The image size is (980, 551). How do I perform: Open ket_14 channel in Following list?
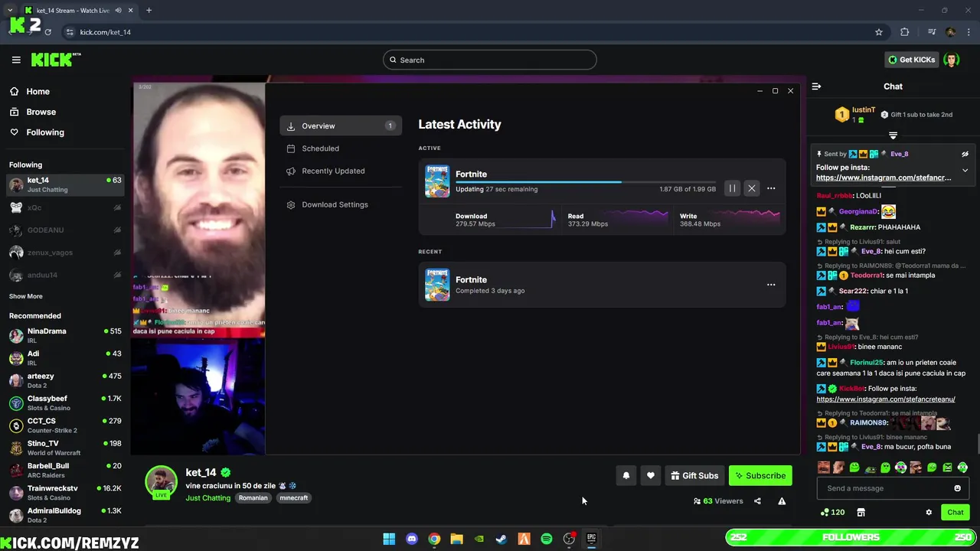(x=65, y=184)
